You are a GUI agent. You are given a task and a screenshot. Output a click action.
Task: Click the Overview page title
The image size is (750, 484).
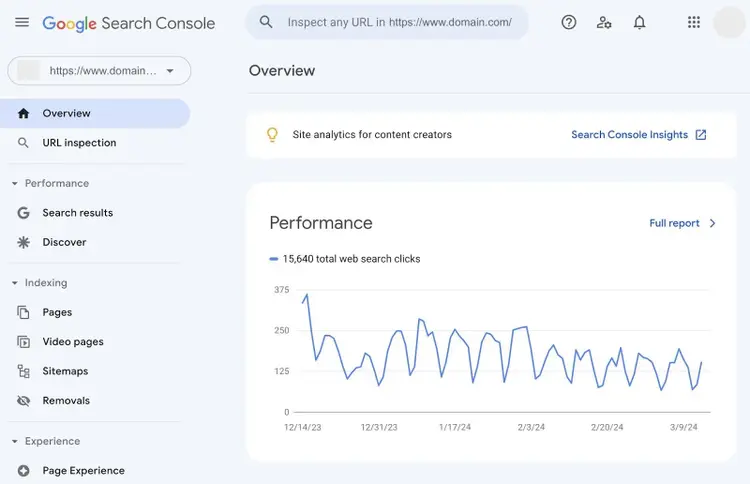282,71
